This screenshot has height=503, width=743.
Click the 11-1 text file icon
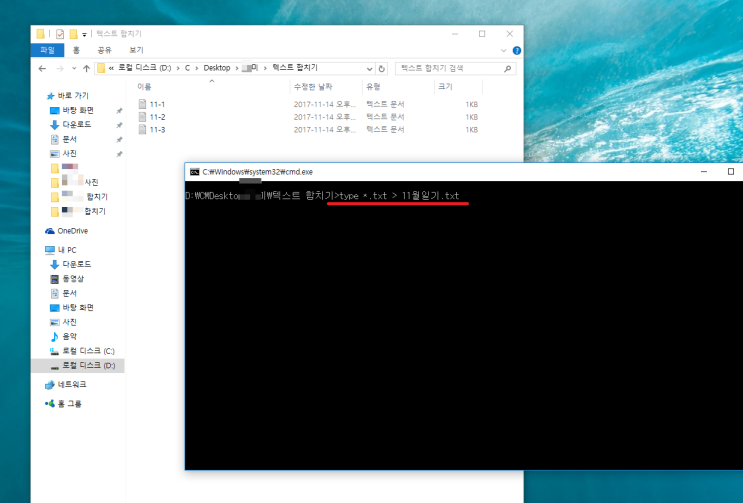[142, 104]
